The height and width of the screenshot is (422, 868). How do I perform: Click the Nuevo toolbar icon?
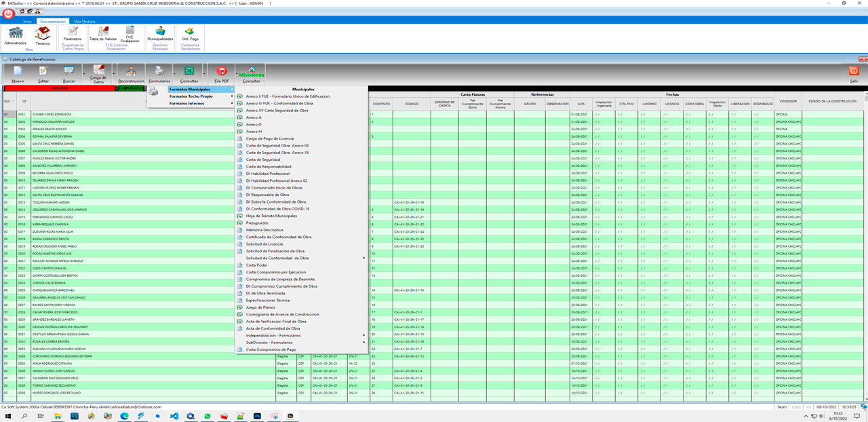pyautogui.click(x=18, y=72)
